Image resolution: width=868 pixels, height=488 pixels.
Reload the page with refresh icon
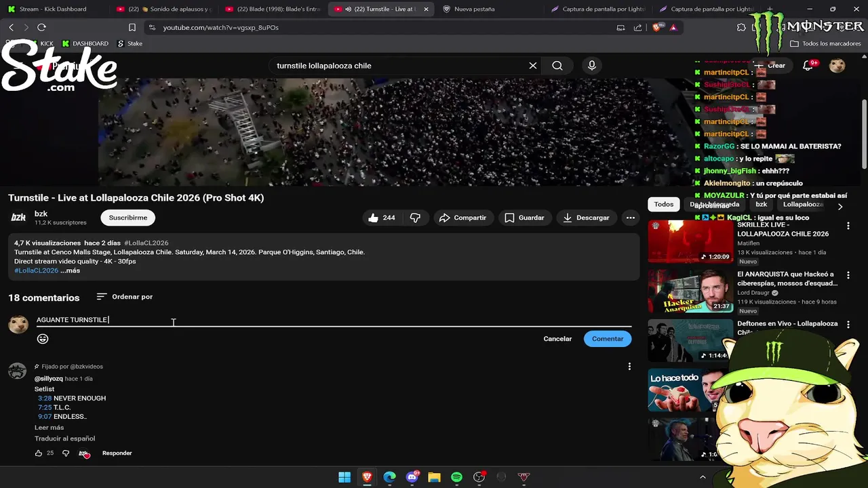point(41,27)
